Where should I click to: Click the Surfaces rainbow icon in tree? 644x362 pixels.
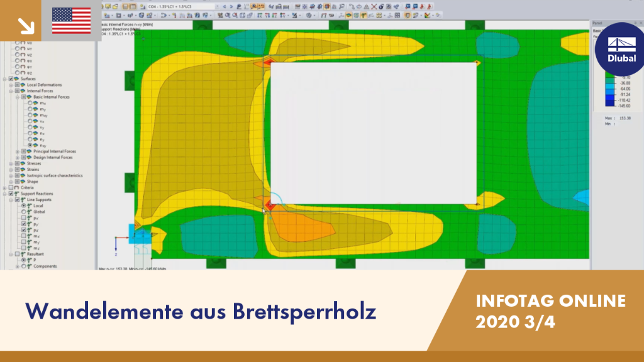pyautogui.click(x=17, y=79)
